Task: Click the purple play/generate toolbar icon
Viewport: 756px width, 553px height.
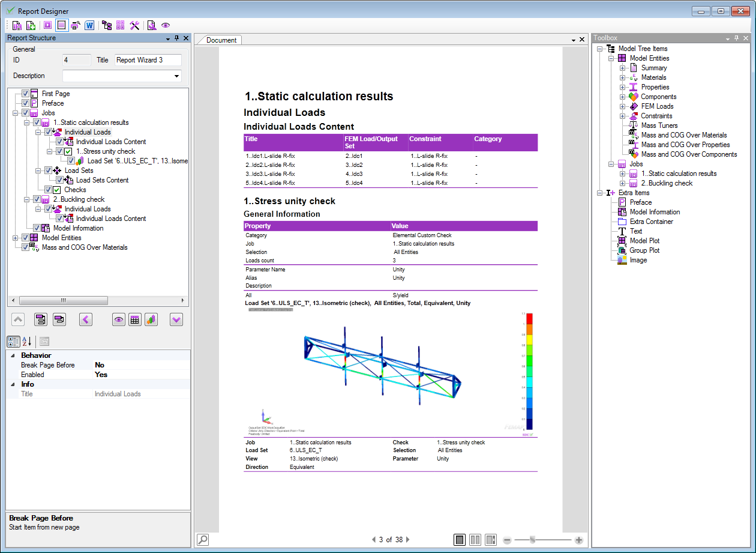Action: coord(48,25)
